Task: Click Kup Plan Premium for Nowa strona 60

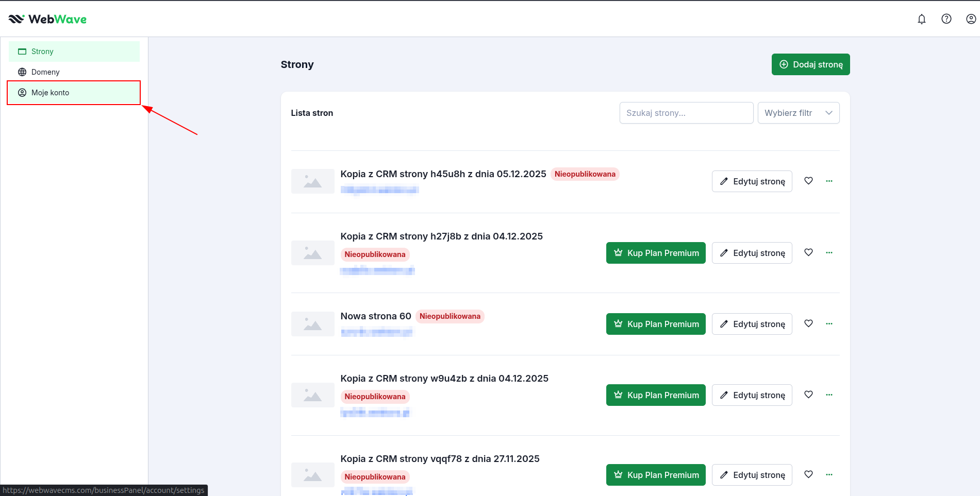Action: [x=655, y=324]
